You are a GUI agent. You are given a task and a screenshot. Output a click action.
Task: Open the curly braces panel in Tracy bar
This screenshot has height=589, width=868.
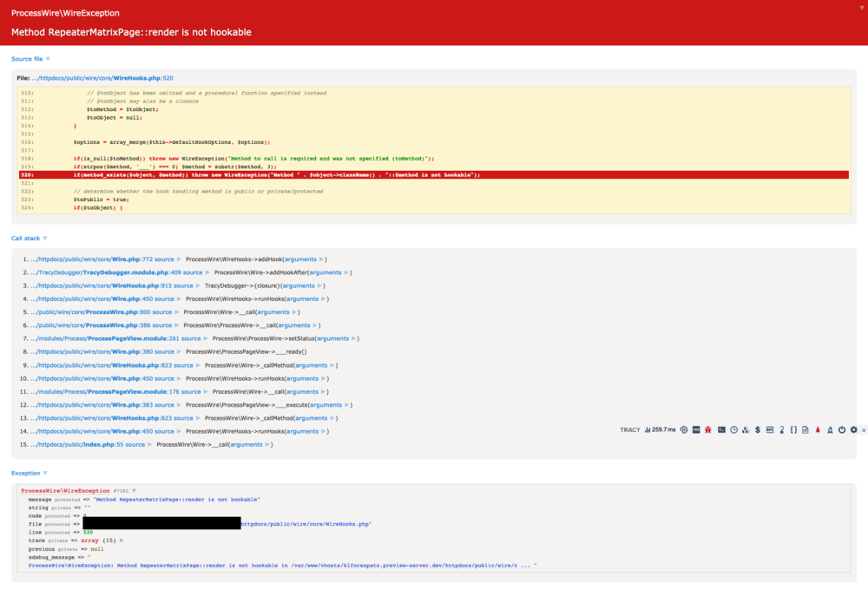[793, 429]
